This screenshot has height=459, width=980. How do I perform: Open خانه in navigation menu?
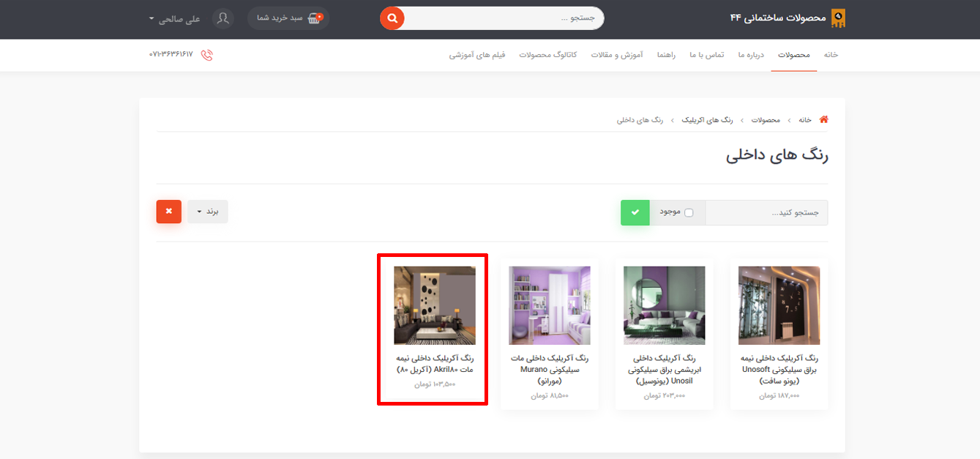point(831,55)
